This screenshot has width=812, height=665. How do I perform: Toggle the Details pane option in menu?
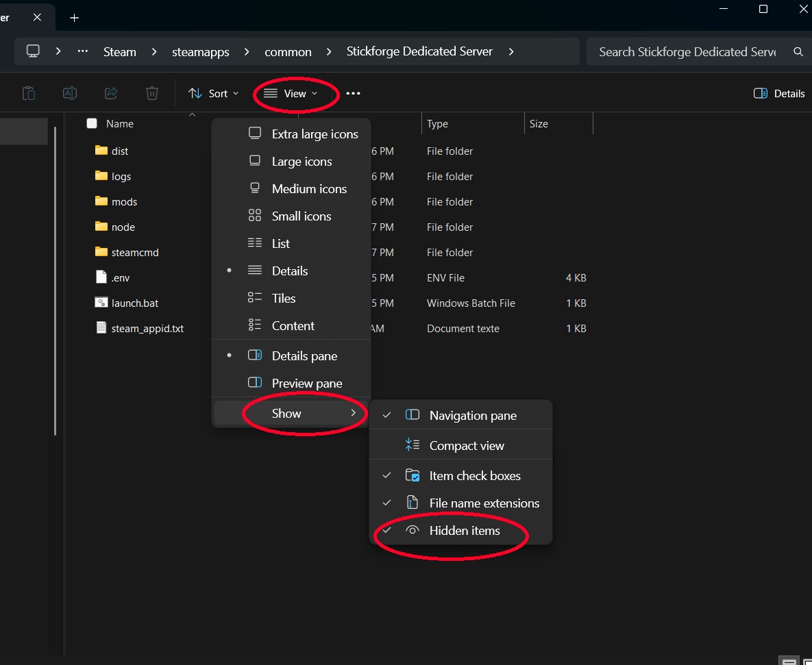tap(291, 356)
